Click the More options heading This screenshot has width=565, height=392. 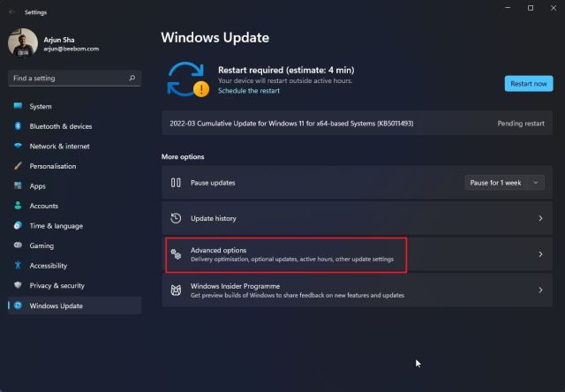click(x=183, y=157)
